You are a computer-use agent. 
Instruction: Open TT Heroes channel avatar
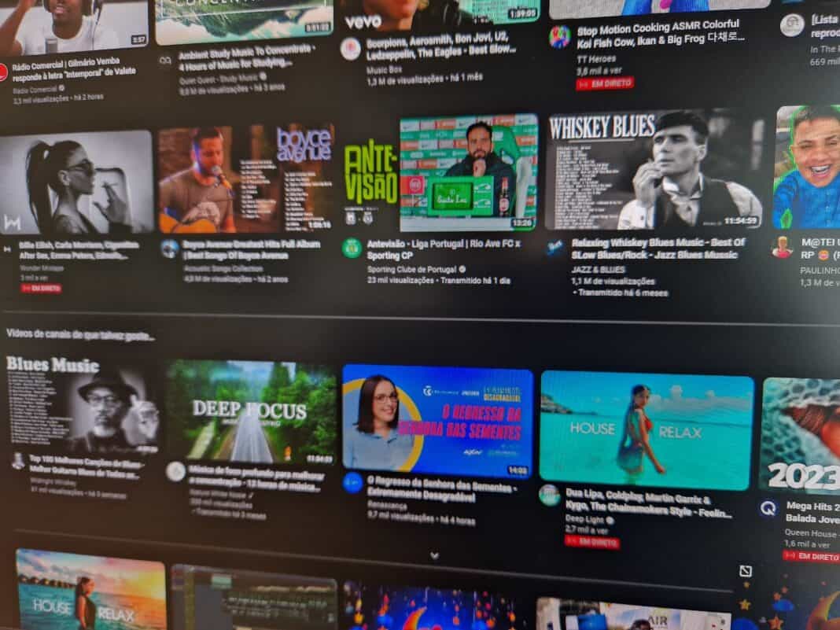pyautogui.click(x=559, y=37)
